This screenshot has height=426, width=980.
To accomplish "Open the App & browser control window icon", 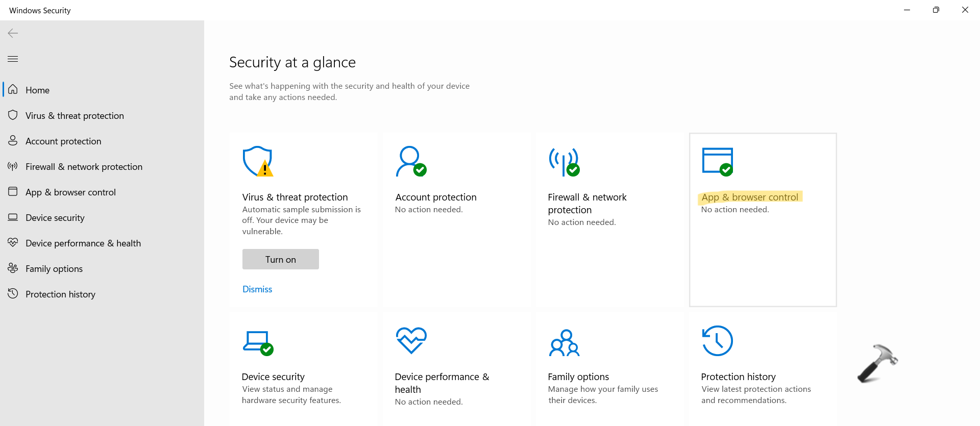I will (717, 161).
